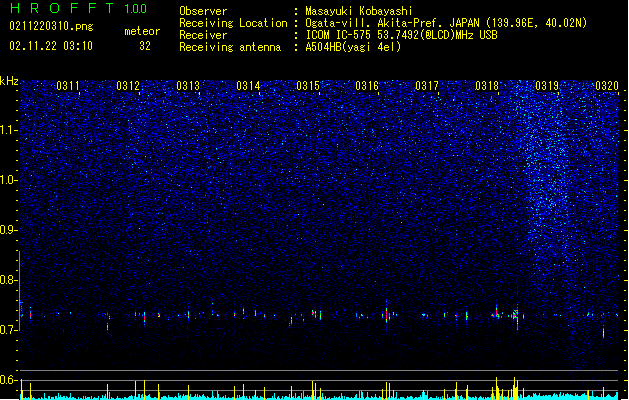
Task: Click the Receiving antenna label
Action: pos(230,47)
